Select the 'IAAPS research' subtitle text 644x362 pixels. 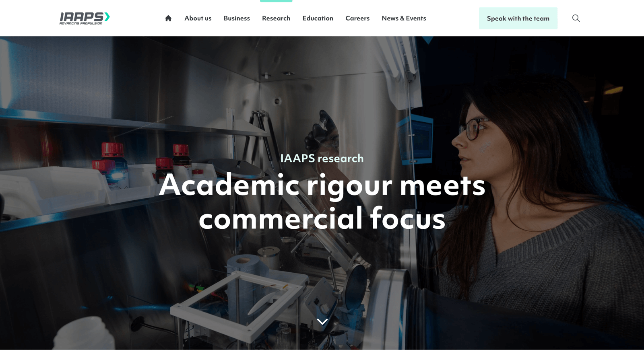pyautogui.click(x=322, y=158)
